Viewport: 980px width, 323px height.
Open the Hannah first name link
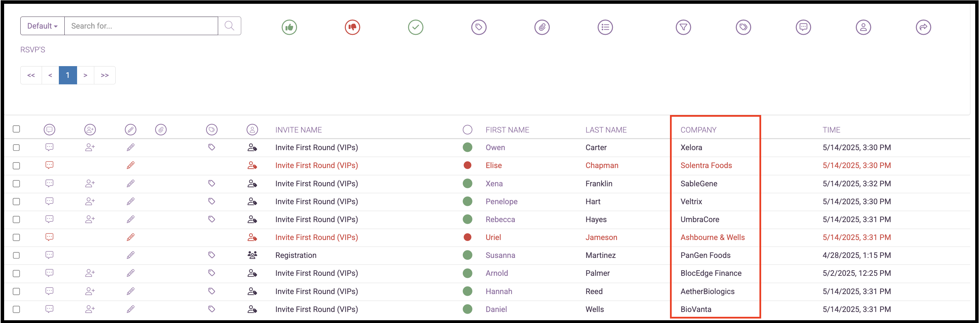(x=499, y=291)
